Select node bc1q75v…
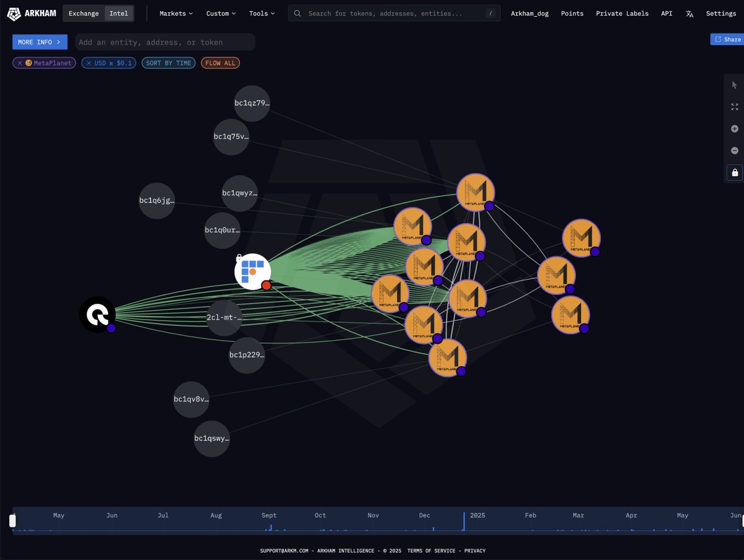This screenshot has width=744, height=560. tap(231, 137)
